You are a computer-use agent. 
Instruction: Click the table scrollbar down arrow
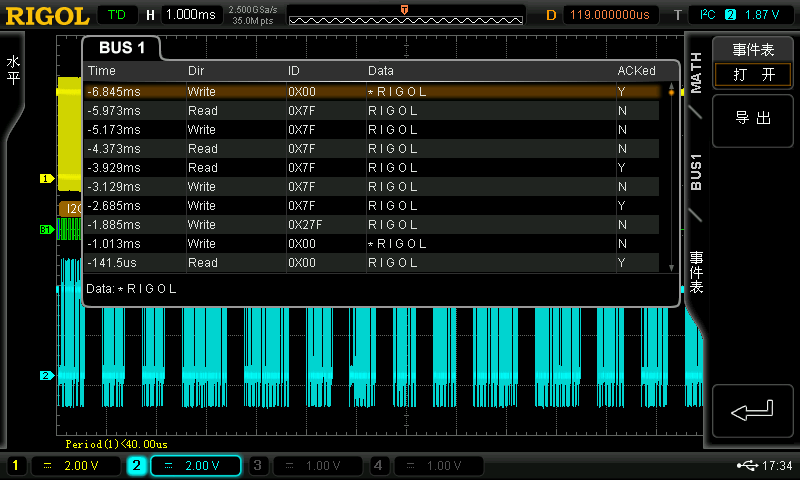click(x=671, y=268)
